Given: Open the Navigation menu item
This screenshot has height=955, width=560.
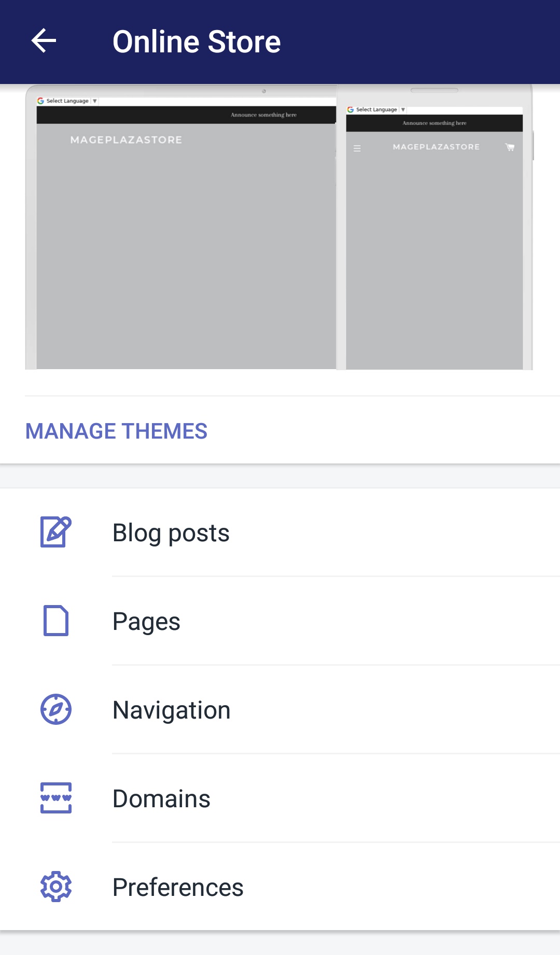Looking at the screenshot, I should click(280, 710).
